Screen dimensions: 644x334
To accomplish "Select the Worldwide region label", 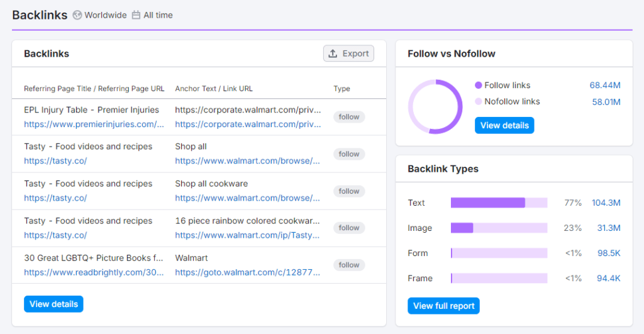I will (x=106, y=15).
